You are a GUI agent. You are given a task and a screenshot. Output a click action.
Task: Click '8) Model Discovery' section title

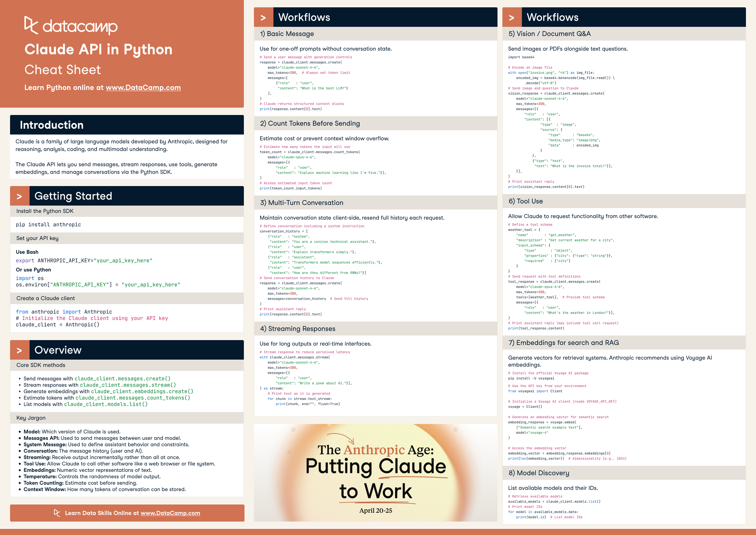click(x=539, y=473)
